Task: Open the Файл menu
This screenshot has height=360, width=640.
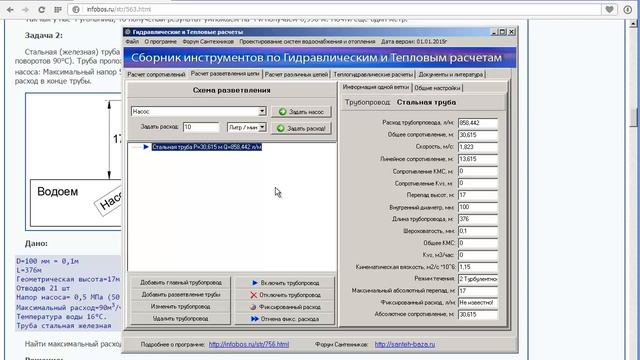Action: (x=132, y=42)
